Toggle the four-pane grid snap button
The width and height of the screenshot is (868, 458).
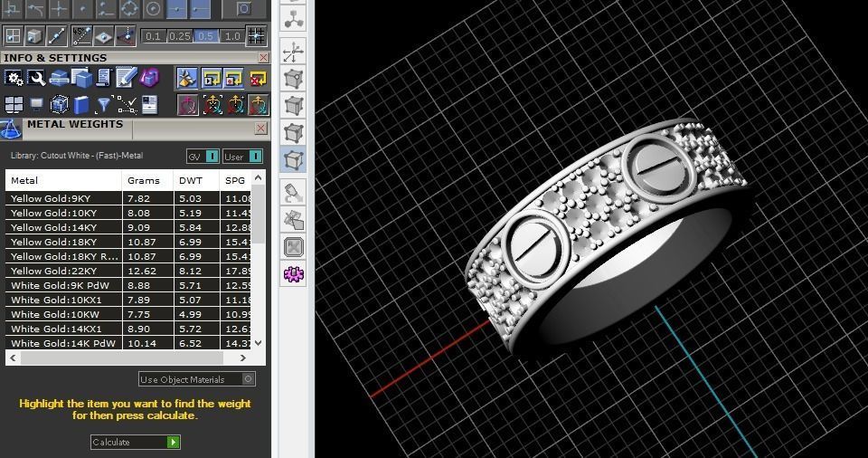pos(12,36)
